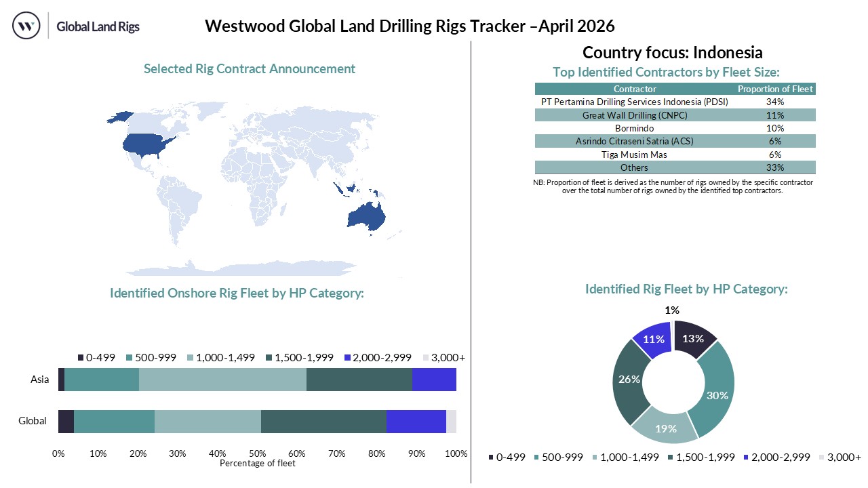Click the NB footnote under the contractors table

[x=673, y=186]
